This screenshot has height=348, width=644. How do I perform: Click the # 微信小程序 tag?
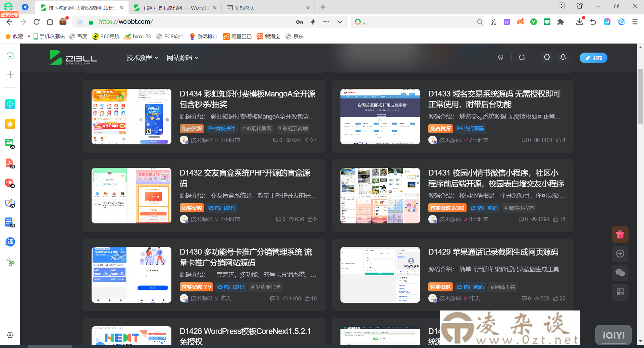click(519, 208)
